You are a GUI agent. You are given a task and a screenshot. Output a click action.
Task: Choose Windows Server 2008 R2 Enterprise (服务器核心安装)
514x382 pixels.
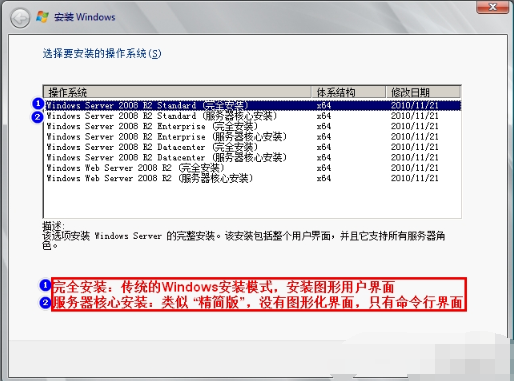coord(252,137)
